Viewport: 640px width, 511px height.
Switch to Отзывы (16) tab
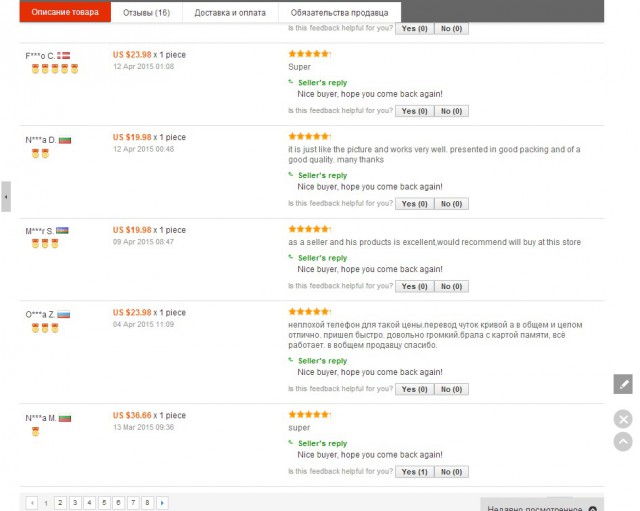click(x=147, y=13)
